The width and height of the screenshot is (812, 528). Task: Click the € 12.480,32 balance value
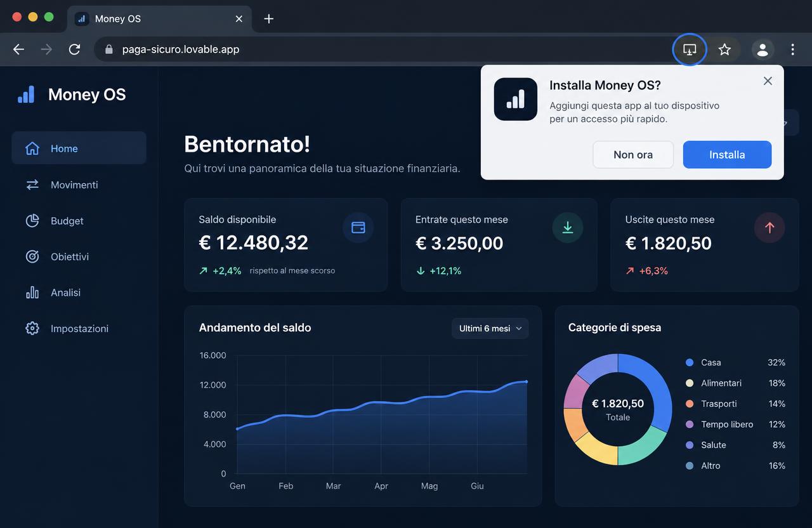click(253, 243)
